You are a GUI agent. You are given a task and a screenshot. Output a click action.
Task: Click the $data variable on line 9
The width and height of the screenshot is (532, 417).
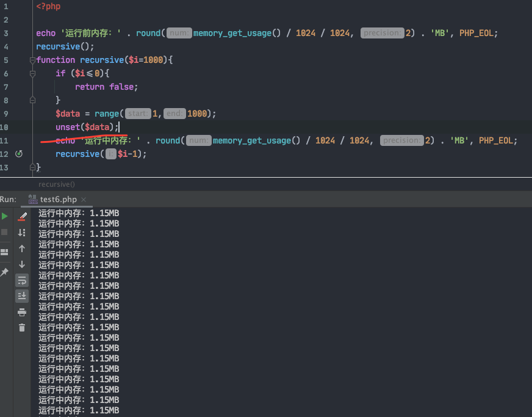pyautogui.click(x=68, y=114)
